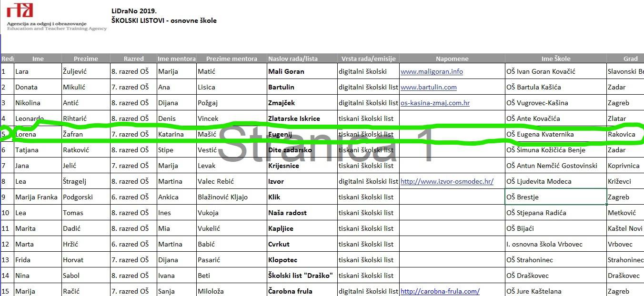Image resolution: width=644 pixels, height=296 pixels.
Task: Open the os-kasina-zmaj.com.hr link
Action: (435, 103)
